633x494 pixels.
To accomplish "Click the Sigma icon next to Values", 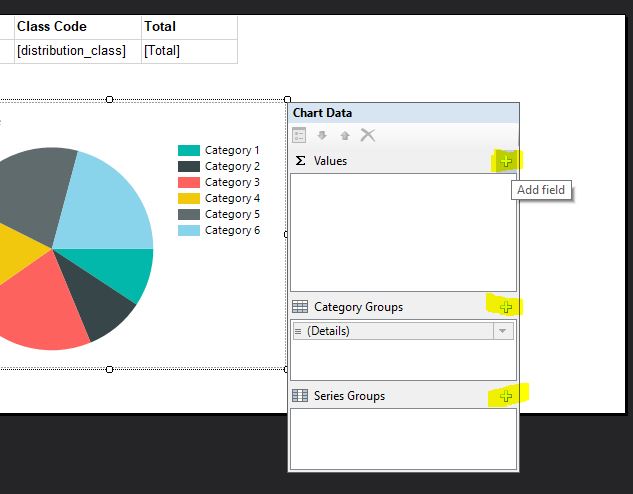I will 299,160.
